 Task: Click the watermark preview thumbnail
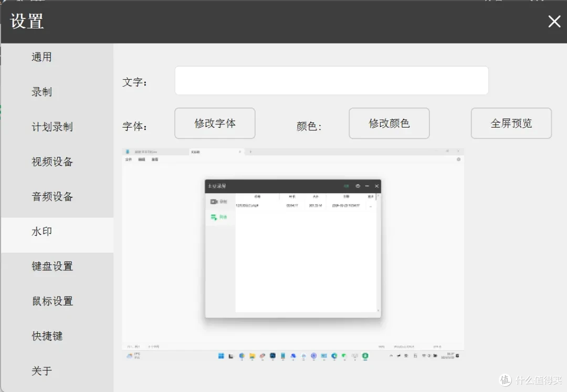coord(293,254)
